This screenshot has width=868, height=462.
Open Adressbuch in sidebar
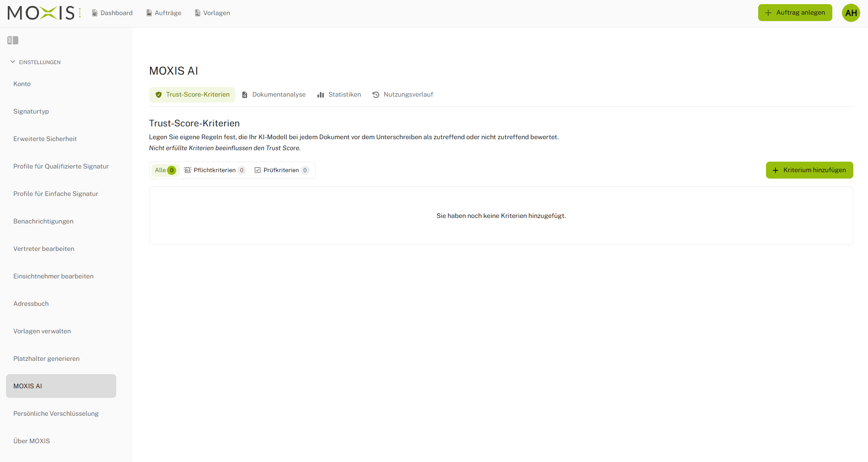(x=61, y=304)
